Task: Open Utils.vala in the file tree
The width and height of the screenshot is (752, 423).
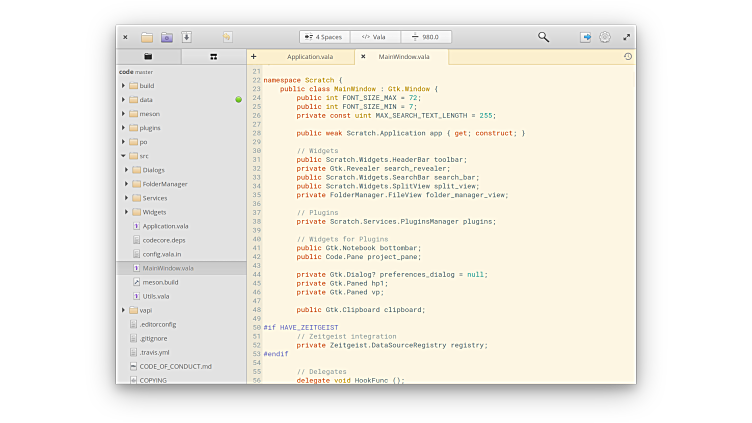Action: (x=155, y=296)
